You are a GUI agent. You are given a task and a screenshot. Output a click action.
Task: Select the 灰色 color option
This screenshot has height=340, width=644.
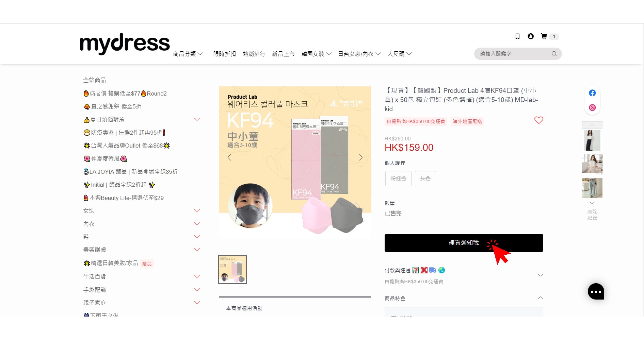(x=425, y=178)
